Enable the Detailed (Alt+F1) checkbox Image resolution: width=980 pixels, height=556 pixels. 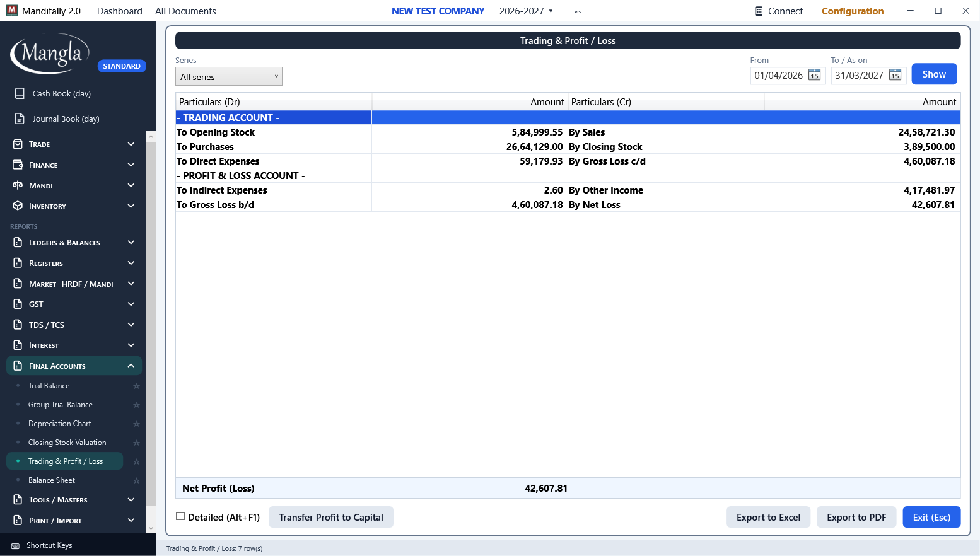(x=180, y=516)
